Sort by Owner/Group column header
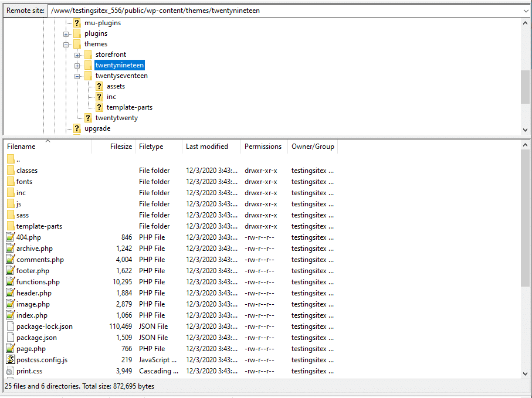 coord(313,147)
